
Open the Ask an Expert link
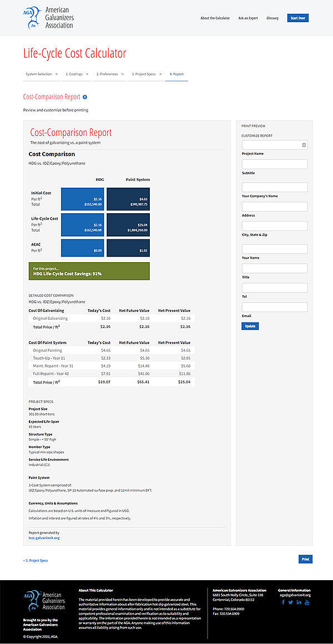coord(248,18)
